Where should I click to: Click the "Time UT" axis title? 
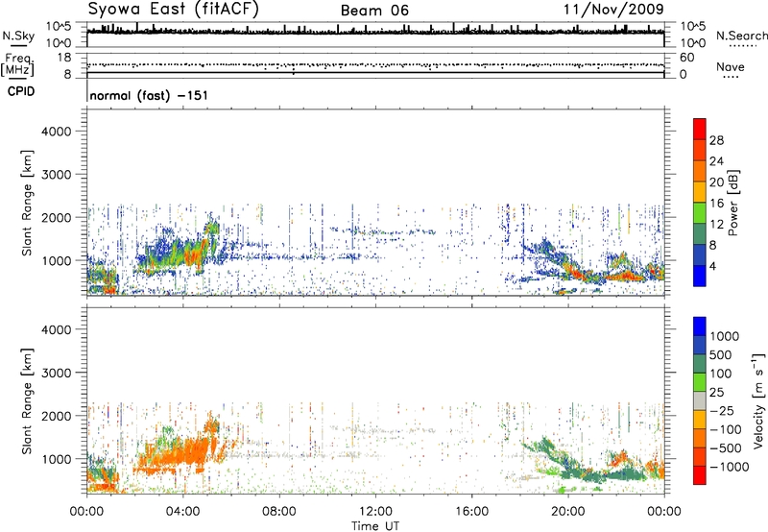[x=375, y=526]
